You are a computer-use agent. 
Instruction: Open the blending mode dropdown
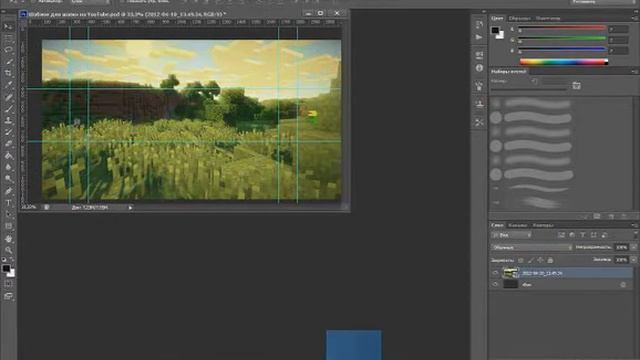pyautogui.click(x=532, y=247)
